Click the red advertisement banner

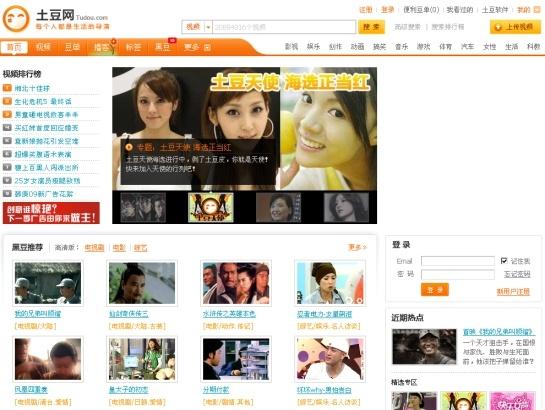[x=51, y=213]
